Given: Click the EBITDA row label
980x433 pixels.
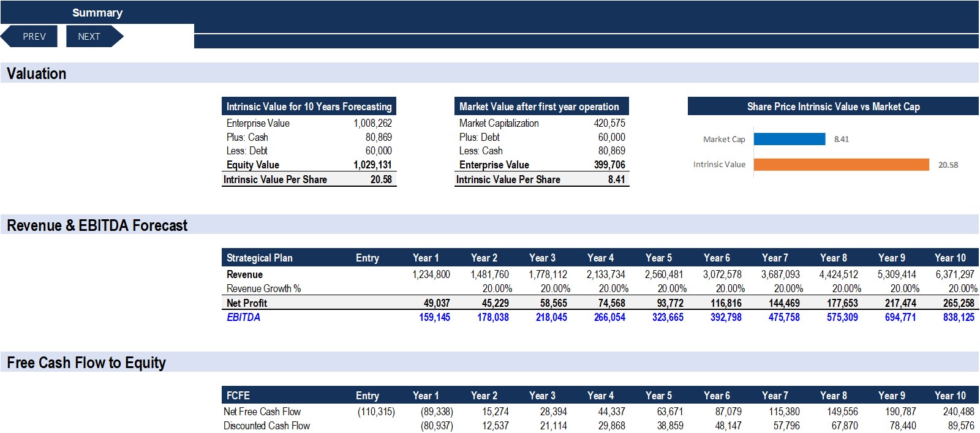Looking at the screenshot, I should pos(243,317).
